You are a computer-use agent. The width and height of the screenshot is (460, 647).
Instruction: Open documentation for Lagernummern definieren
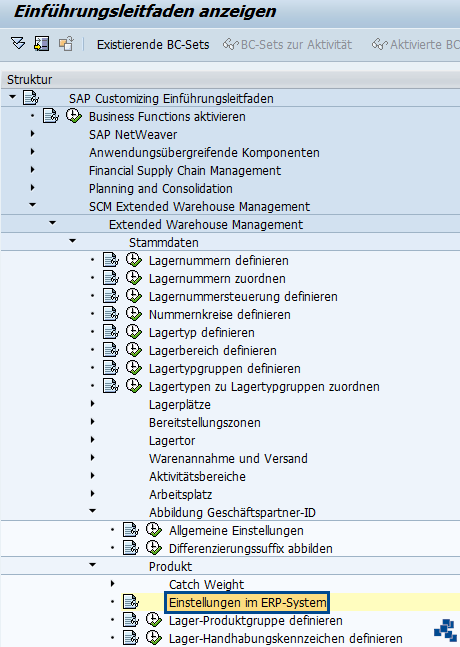click(x=111, y=260)
